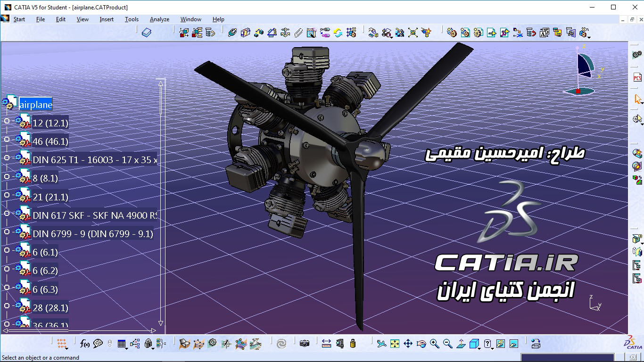Click the Reuse Pattern icon
This screenshot has height=362, width=644.
pos(351,33)
